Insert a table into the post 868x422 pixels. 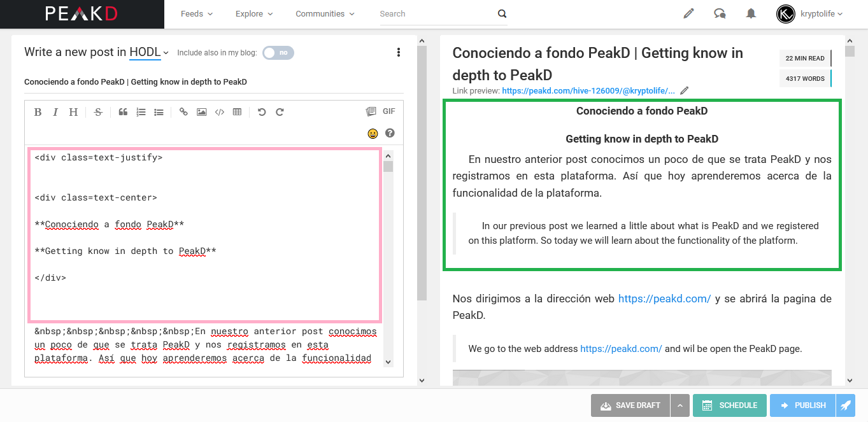click(x=237, y=112)
